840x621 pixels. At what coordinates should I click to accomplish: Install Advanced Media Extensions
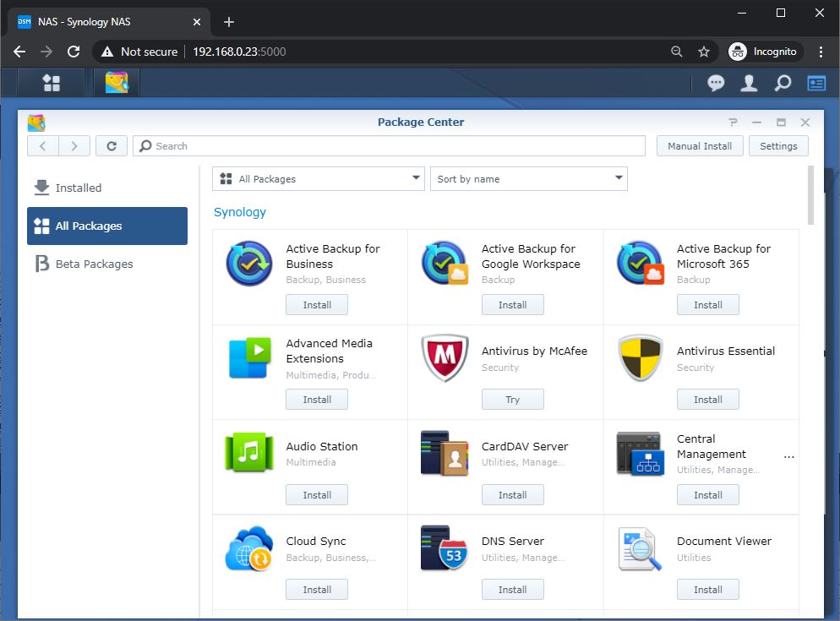tap(317, 399)
